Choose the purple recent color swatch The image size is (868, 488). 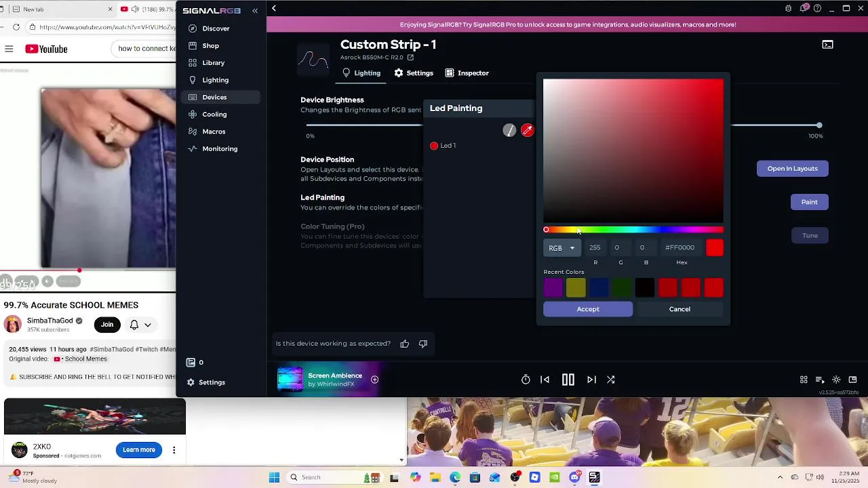coord(553,288)
